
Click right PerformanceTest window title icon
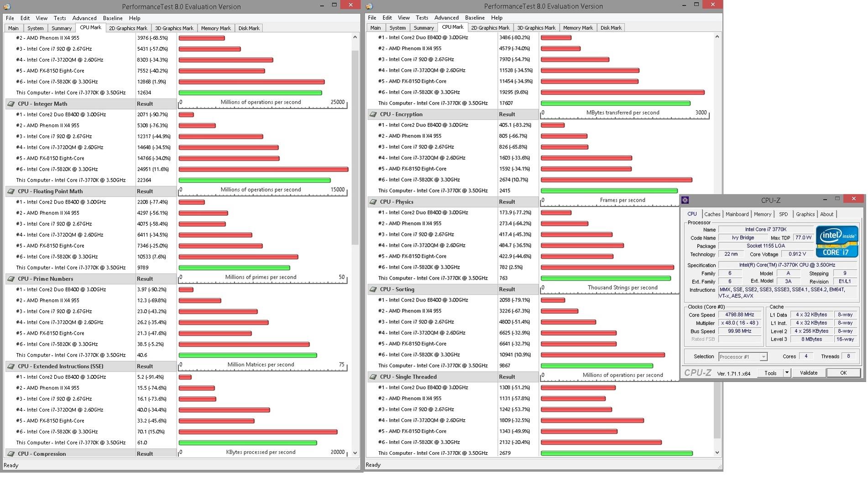[369, 6]
